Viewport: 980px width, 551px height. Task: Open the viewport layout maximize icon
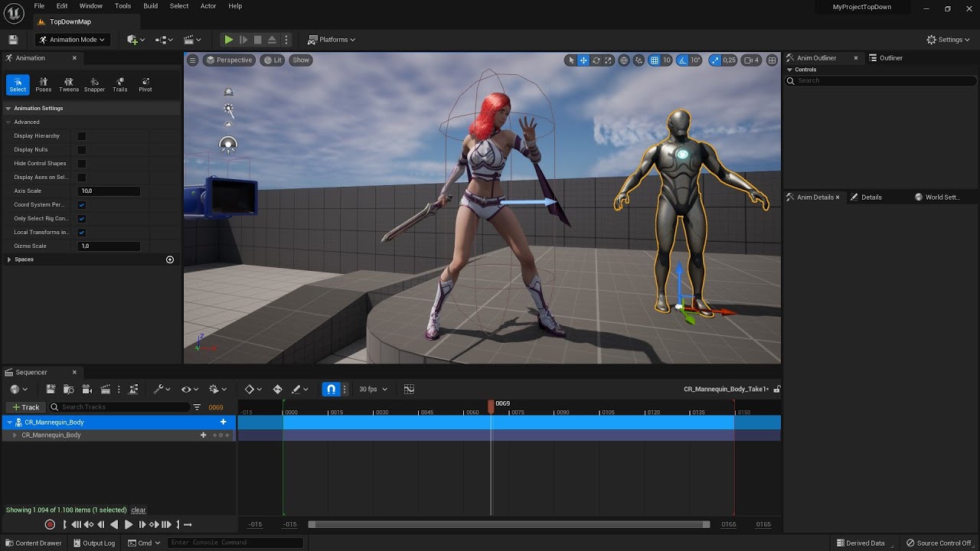[x=772, y=60]
